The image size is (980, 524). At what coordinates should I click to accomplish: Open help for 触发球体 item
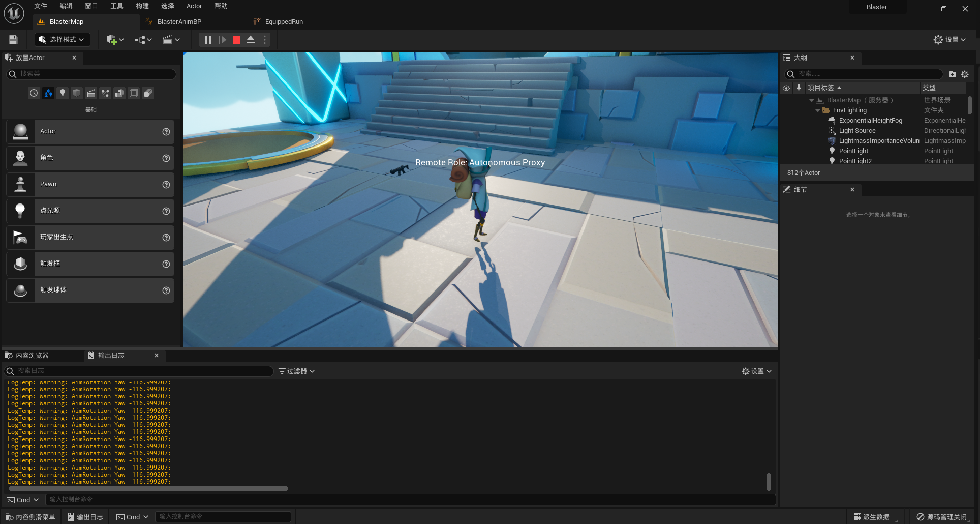[166, 290]
